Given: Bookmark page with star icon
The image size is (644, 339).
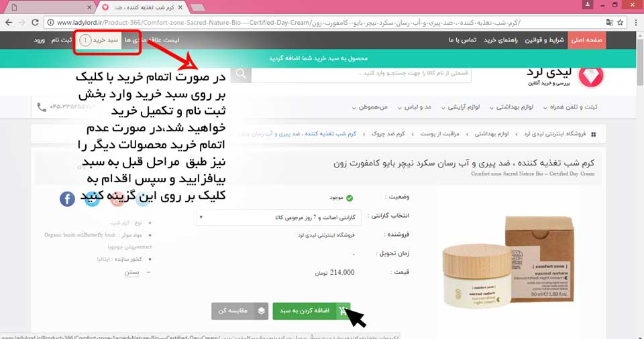Looking at the screenshot, I should (x=621, y=23).
